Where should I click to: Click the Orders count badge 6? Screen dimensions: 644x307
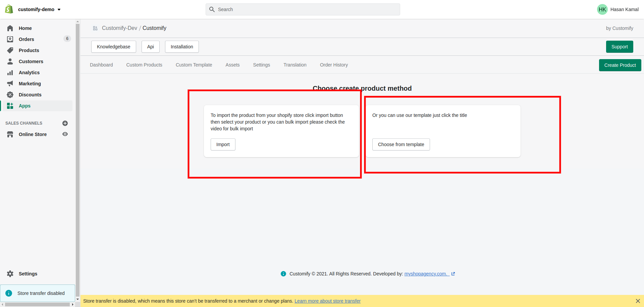tap(67, 39)
